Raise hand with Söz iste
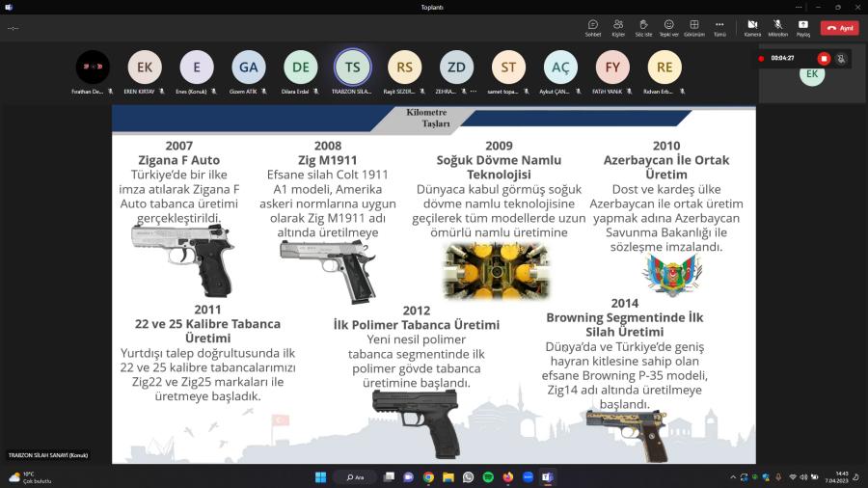Image resolution: width=868 pixels, height=488 pixels. click(x=643, y=28)
